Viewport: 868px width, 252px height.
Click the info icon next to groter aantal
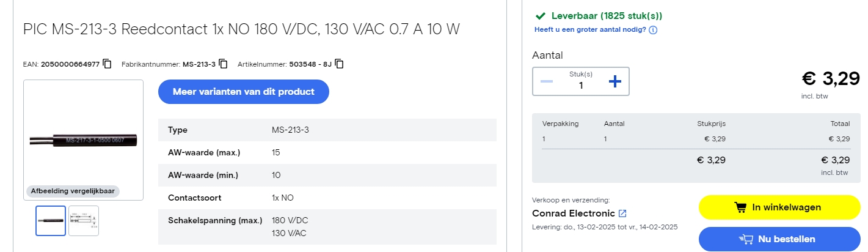pyautogui.click(x=653, y=29)
